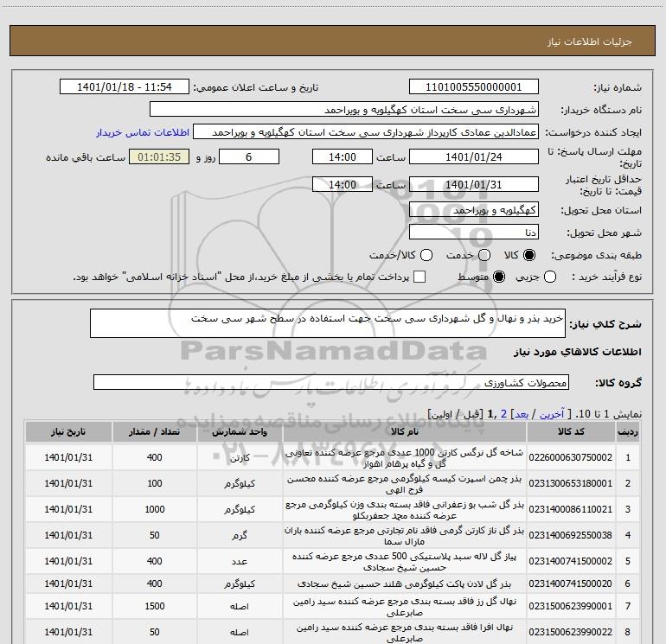This screenshot has width=666, height=644.
Task: Click product code 0231500623990022
Action: tap(571, 632)
